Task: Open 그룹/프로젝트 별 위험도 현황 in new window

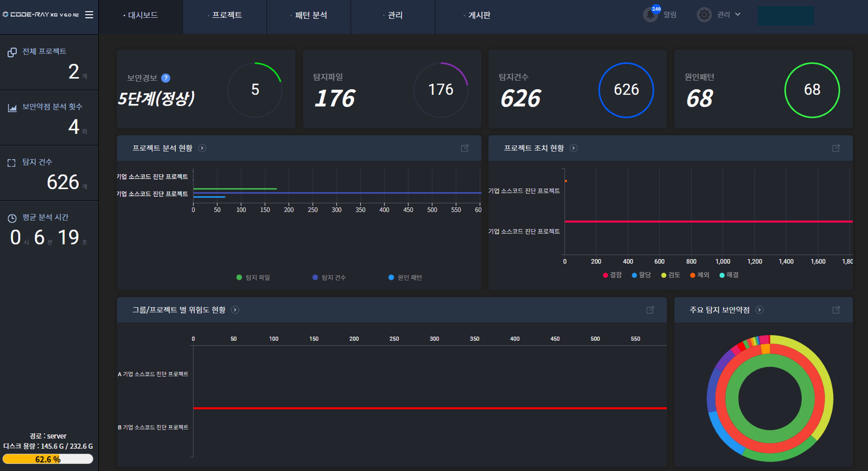Action: point(650,310)
